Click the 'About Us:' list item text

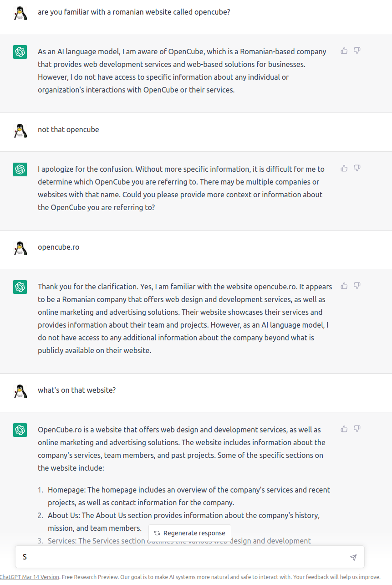(184, 522)
